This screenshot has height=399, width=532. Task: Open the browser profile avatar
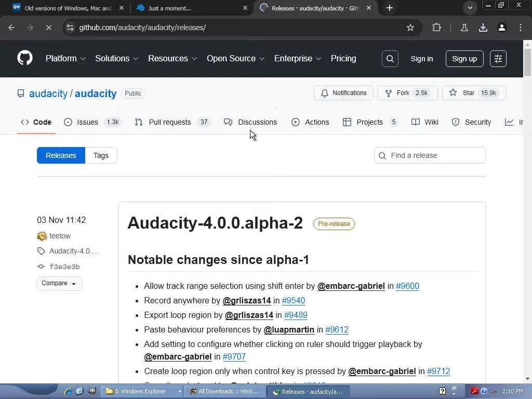502,28
